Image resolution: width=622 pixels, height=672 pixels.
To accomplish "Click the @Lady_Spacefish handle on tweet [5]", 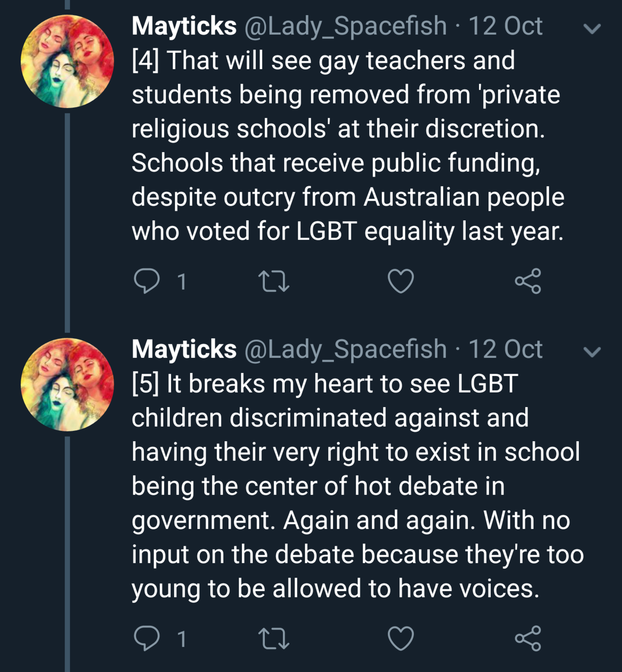I will click(345, 349).
